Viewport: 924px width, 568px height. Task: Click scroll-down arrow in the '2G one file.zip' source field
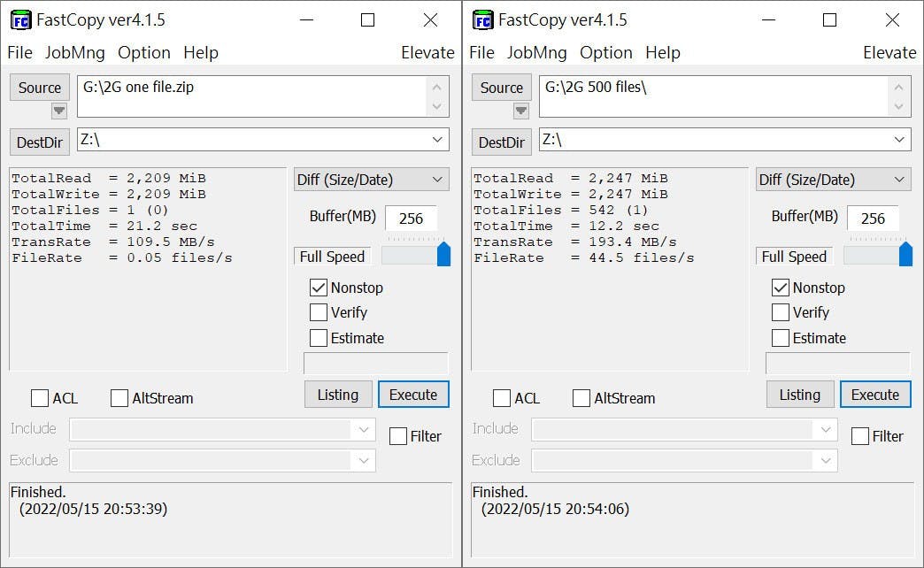pos(436,106)
